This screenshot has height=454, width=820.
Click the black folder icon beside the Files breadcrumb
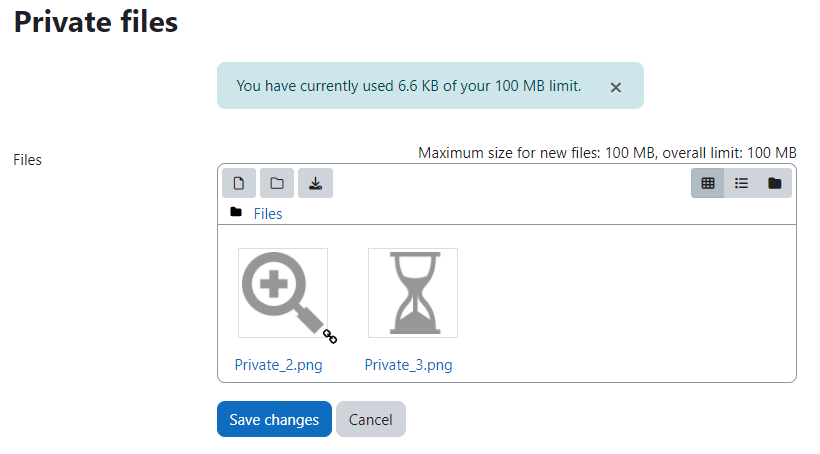pos(236,212)
